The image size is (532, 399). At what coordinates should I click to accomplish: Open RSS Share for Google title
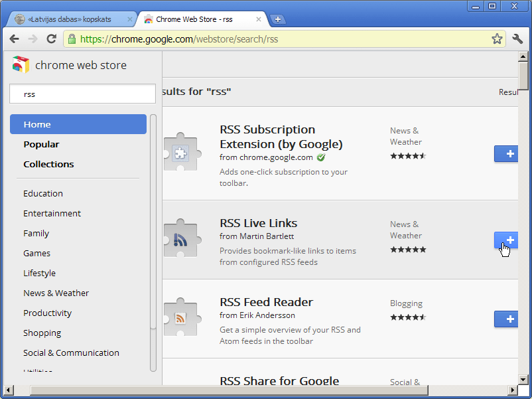pyautogui.click(x=279, y=380)
